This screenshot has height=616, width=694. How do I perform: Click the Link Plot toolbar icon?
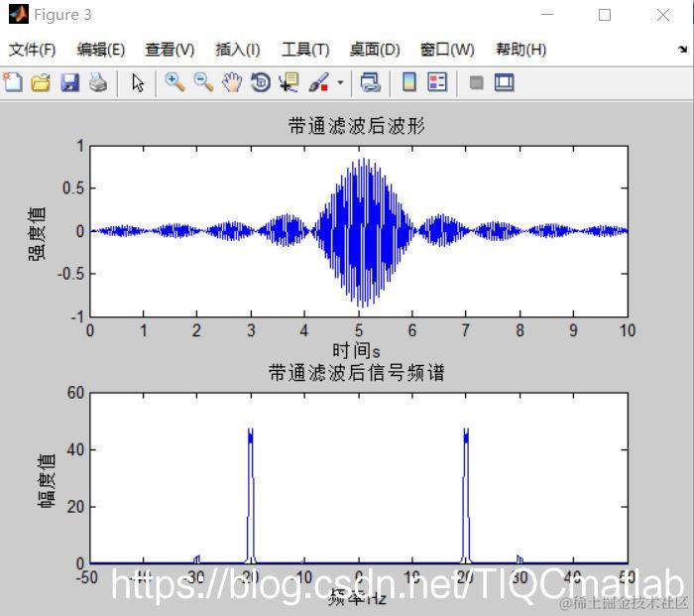tap(370, 82)
